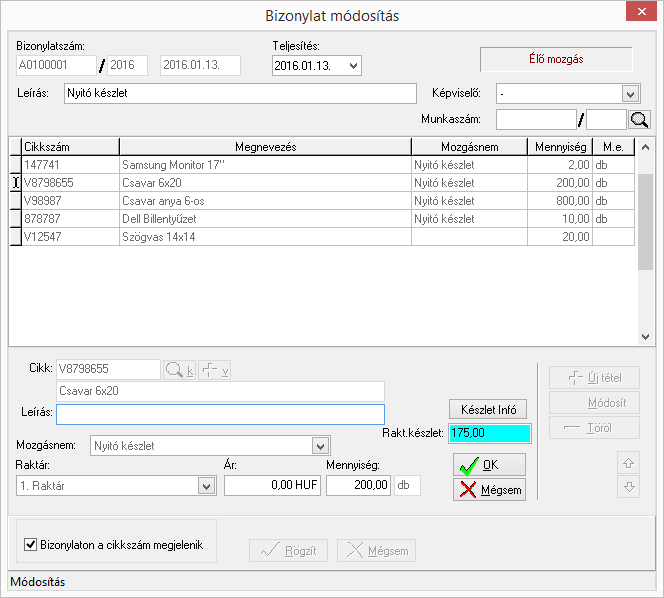Open the Készlet Infó stock info
664x598 pixels.
[x=488, y=409]
